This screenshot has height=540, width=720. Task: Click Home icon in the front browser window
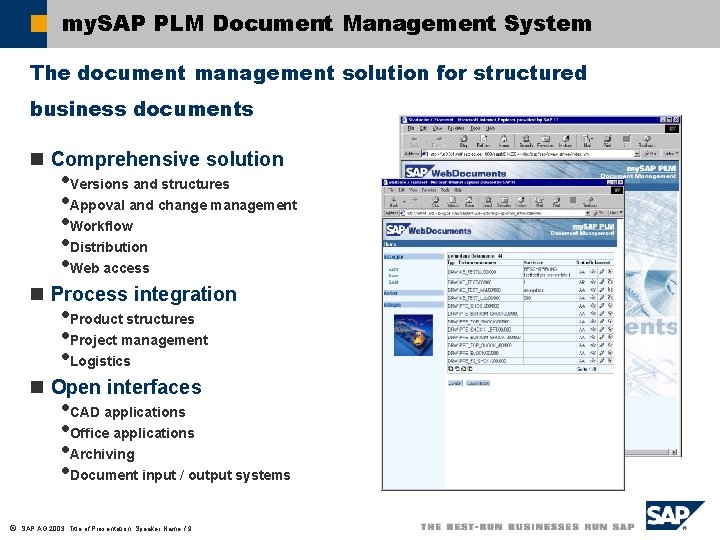469,202
